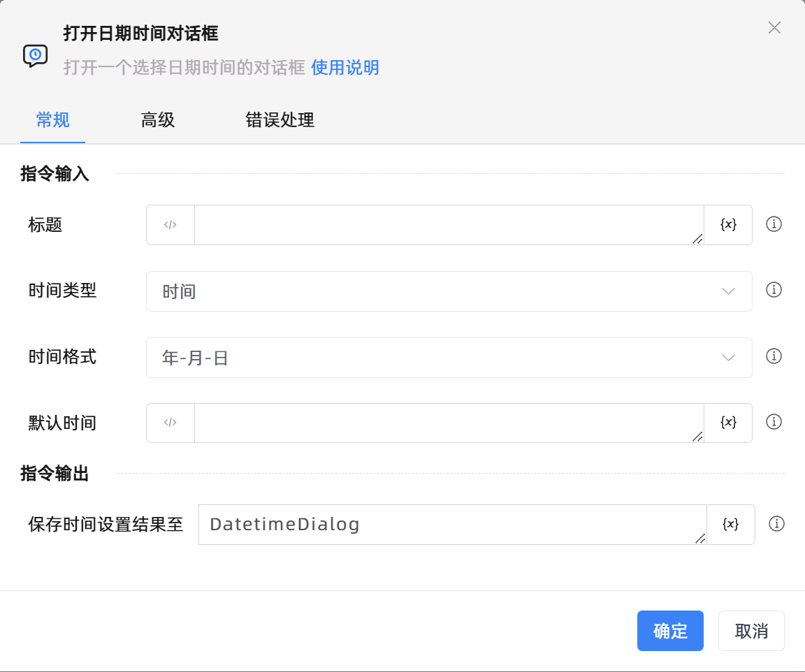Focus the 标题 text input
Screen dimensions: 805x672
click(449, 225)
